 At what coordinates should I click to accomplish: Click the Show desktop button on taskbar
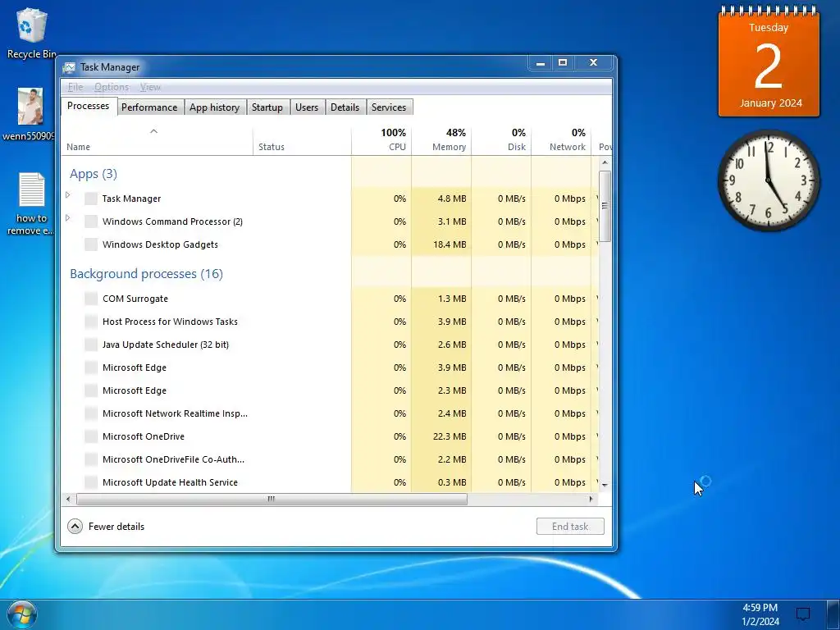click(833, 615)
